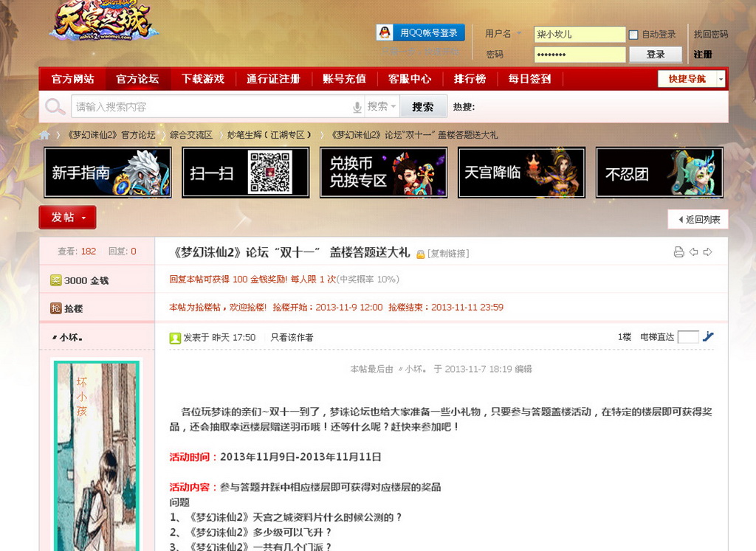Viewport: 756px width, 551px height.
Task: Click the search magnifier icon
Action: (55, 107)
